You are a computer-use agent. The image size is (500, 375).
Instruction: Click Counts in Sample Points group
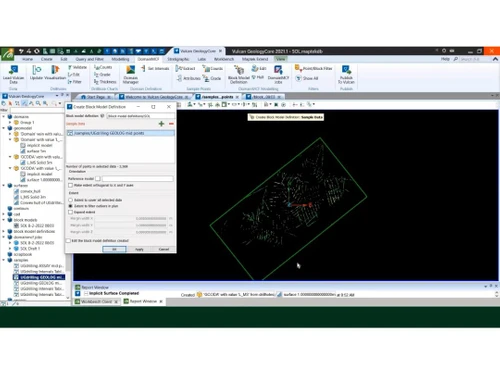[213, 68]
